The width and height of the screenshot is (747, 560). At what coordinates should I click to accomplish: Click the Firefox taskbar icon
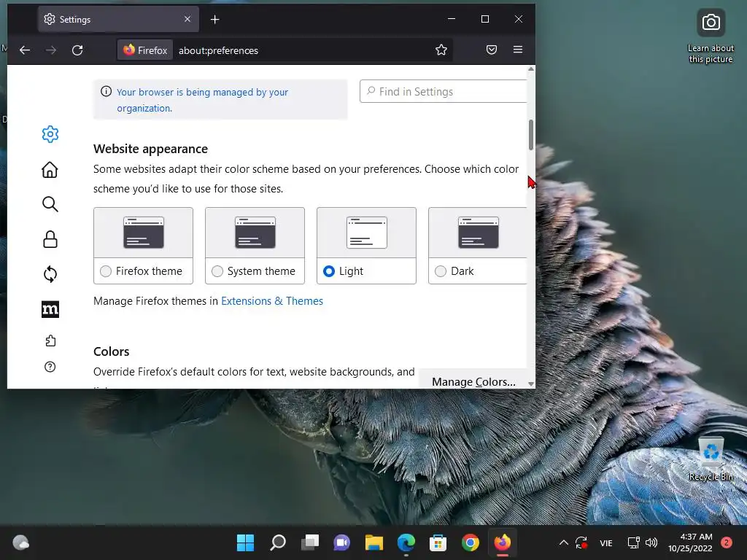pos(502,542)
